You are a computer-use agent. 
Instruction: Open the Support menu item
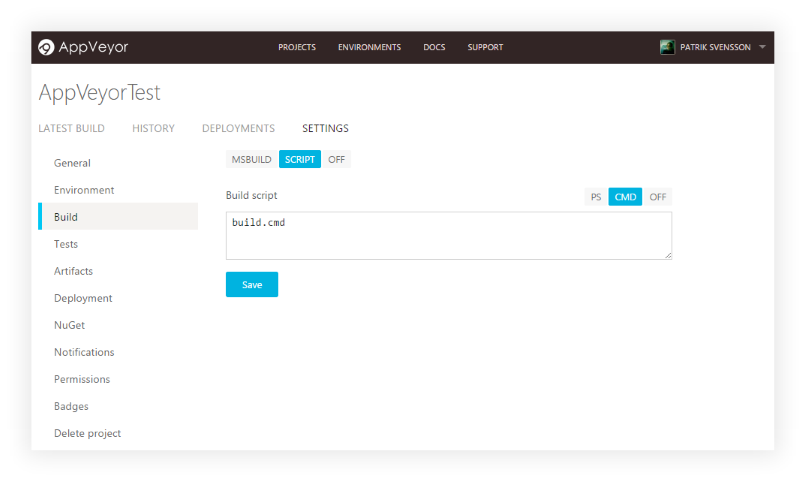tap(485, 47)
